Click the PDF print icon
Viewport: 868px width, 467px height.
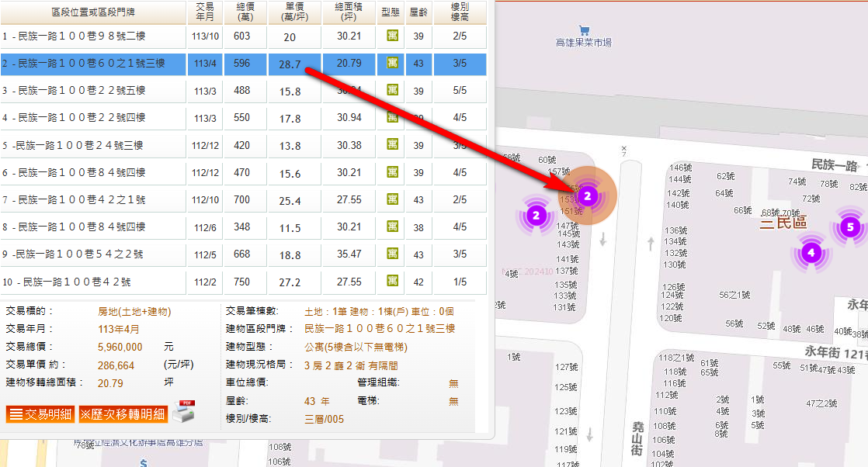182,412
